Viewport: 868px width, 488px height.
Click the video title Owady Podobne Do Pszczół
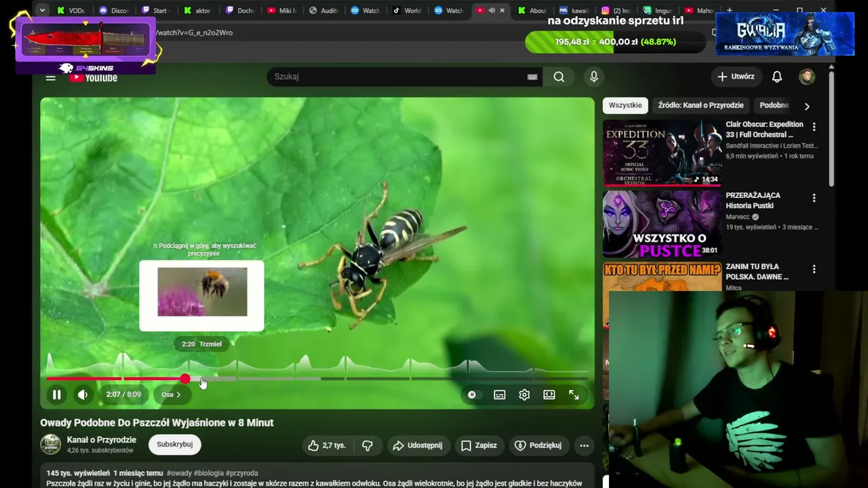(x=157, y=422)
